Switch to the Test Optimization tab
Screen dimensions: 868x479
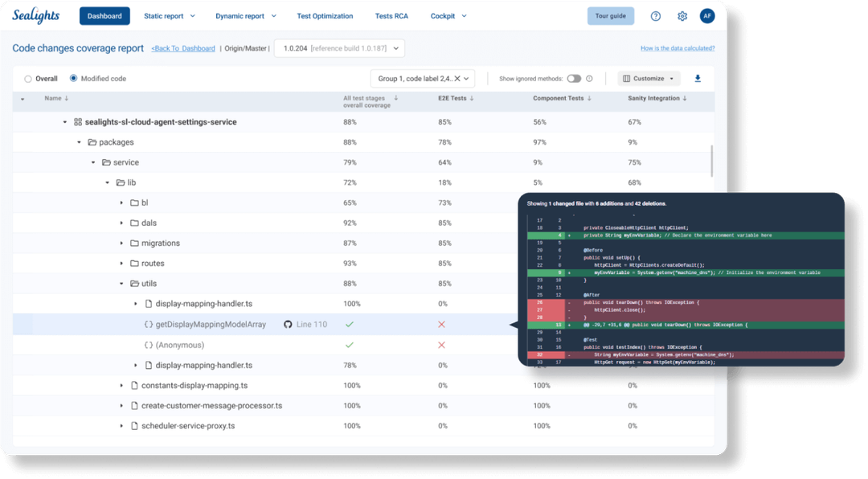(x=325, y=15)
